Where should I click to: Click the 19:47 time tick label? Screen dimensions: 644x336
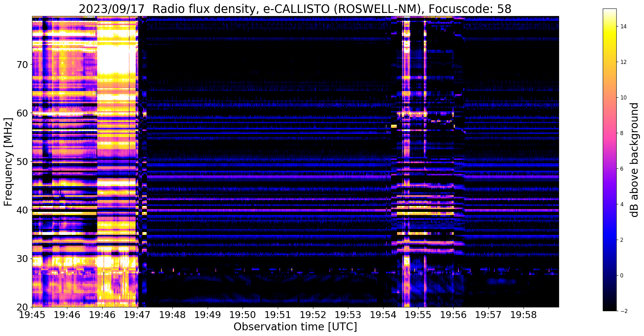(137, 315)
